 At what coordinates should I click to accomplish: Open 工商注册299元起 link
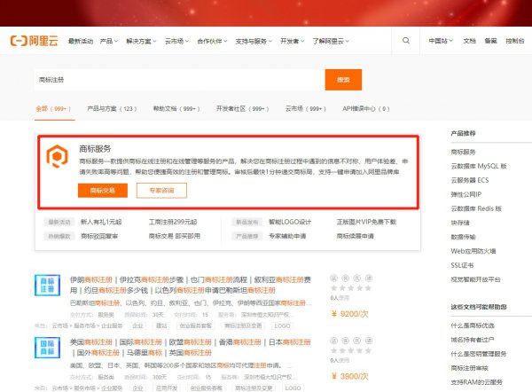173,222
